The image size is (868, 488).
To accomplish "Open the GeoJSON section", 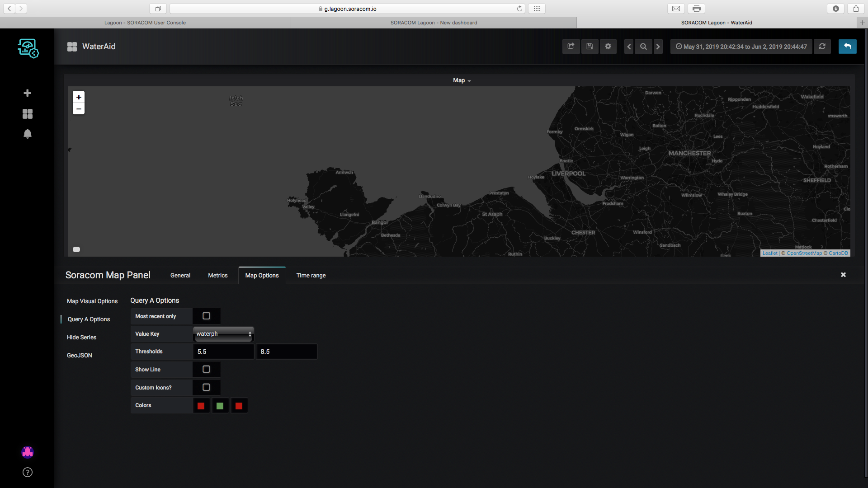I will coord(80,355).
